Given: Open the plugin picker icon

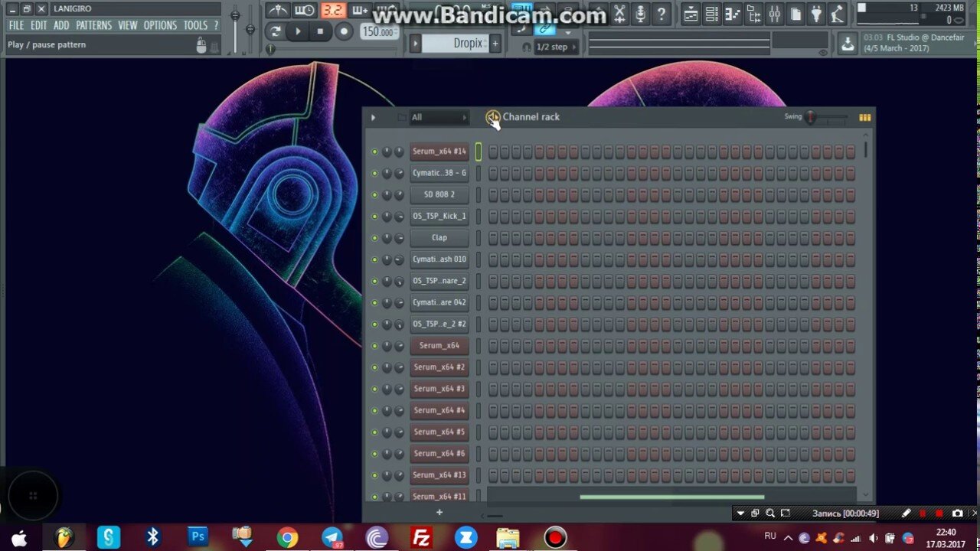Looking at the screenshot, I should (x=817, y=14).
